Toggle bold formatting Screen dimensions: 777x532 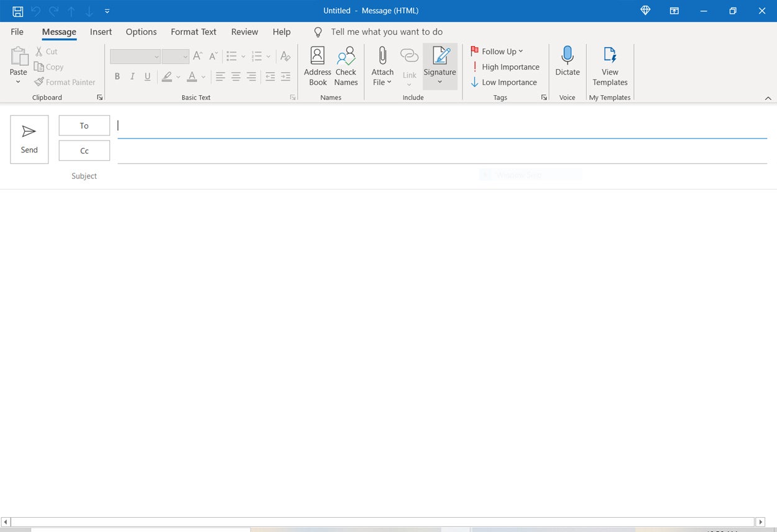[x=117, y=76]
